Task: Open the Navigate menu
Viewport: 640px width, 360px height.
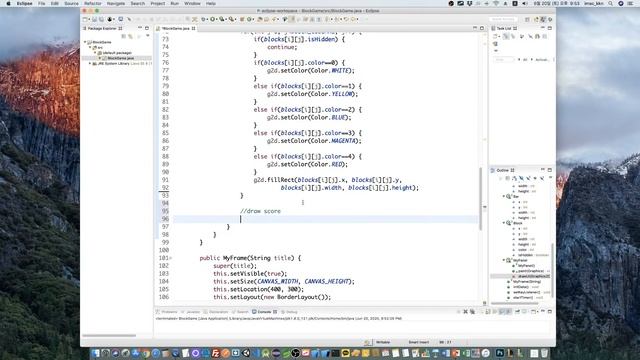Action: click(x=116, y=3)
